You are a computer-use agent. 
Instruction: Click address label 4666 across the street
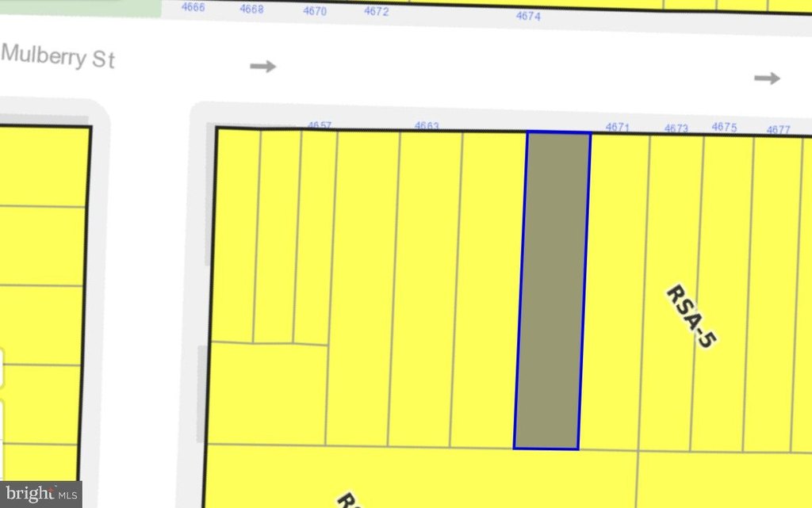point(193,7)
